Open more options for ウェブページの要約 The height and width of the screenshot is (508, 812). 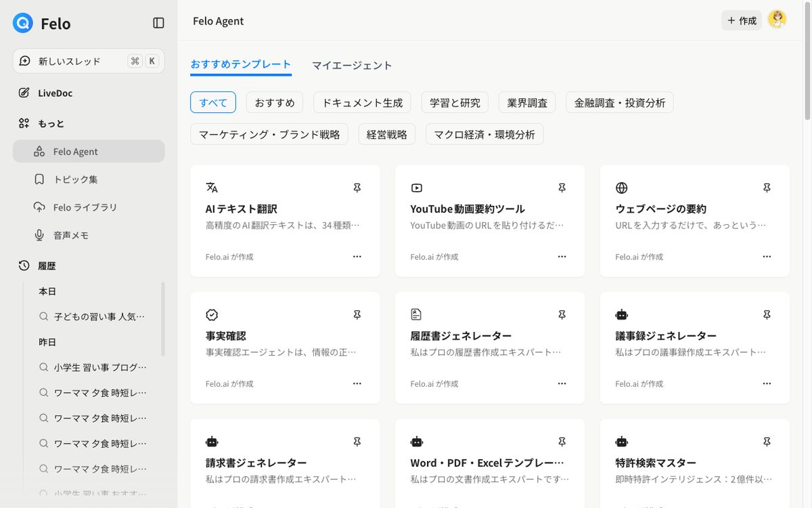click(x=767, y=257)
